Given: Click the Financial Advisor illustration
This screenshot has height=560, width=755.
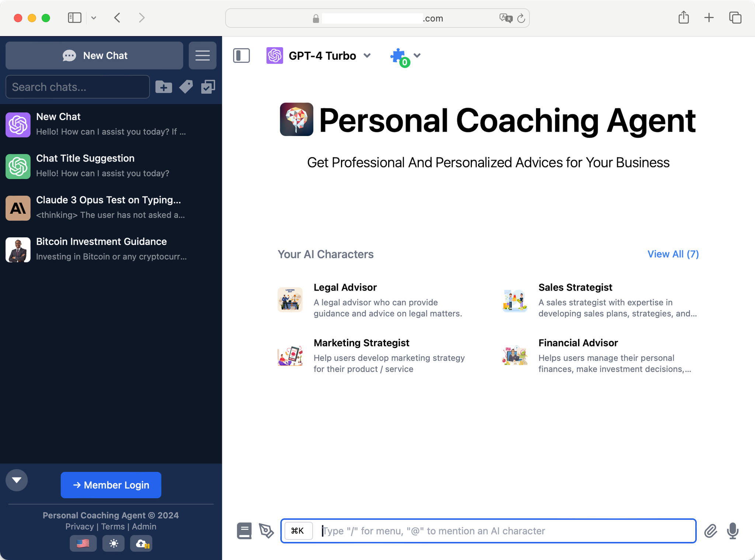Looking at the screenshot, I should [x=515, y=355].
